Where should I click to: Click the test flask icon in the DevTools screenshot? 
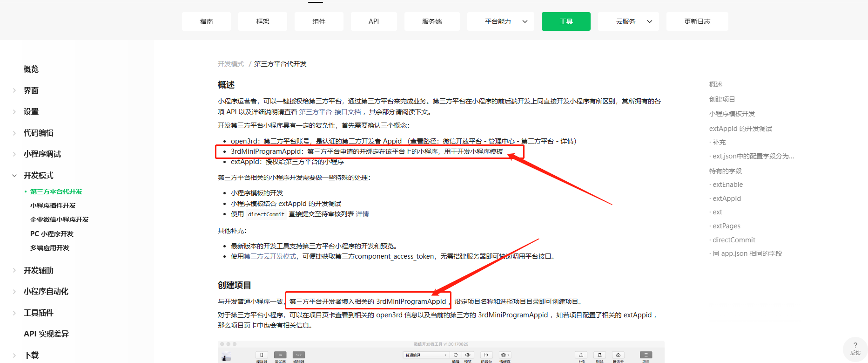(x=599, y=355)
